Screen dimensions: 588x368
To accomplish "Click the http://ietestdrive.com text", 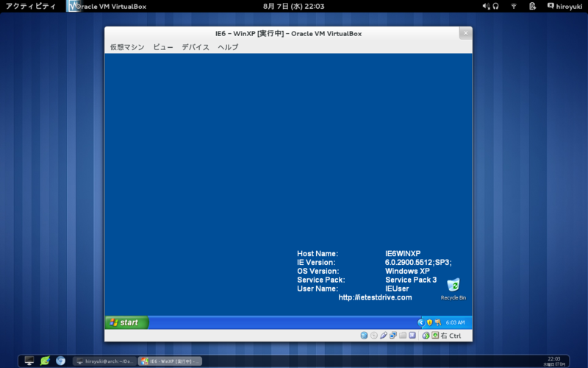I will tap(375, 297).
